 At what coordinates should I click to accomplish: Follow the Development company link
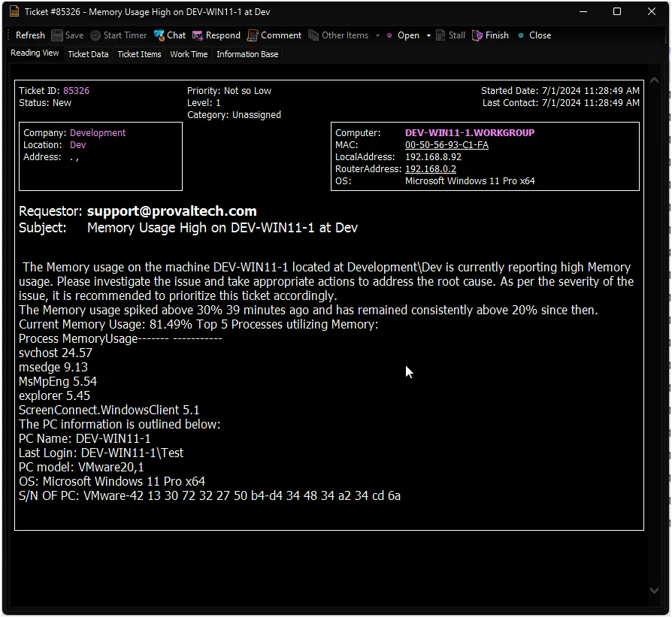click(x=98, y=133)
